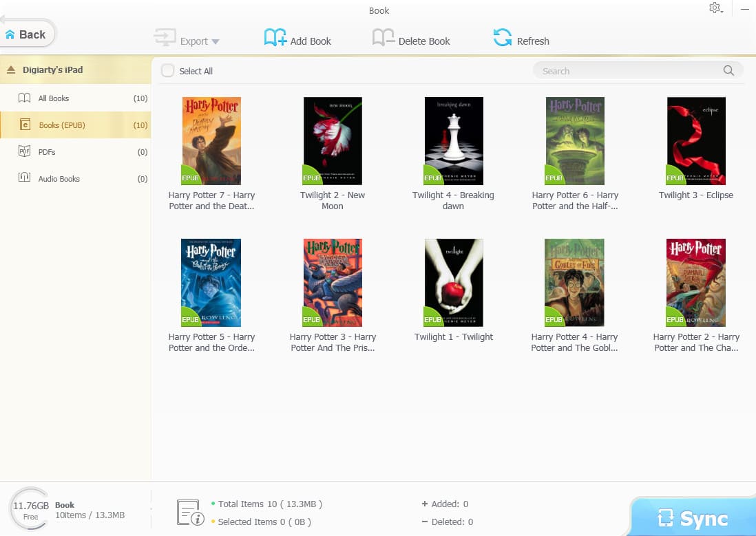This screenshot has width=756, height=536.
Task: Click the 10items / 13.3MB book summary
Action: click(90, 515)
